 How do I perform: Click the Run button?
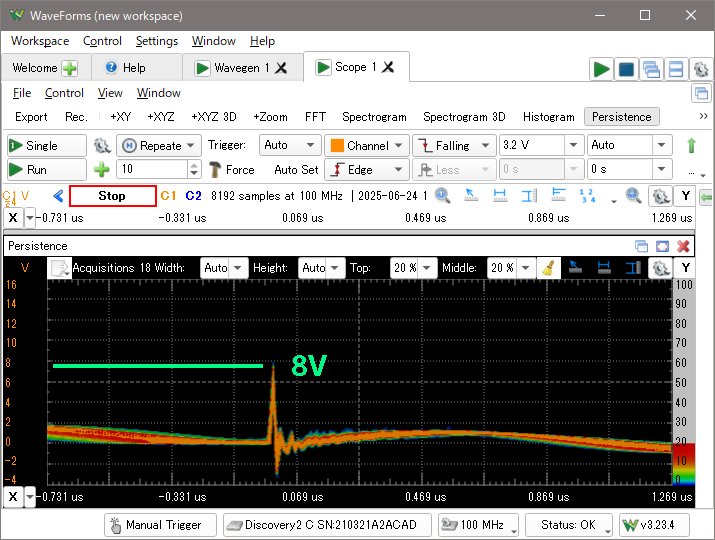click(x=47, y=170)
